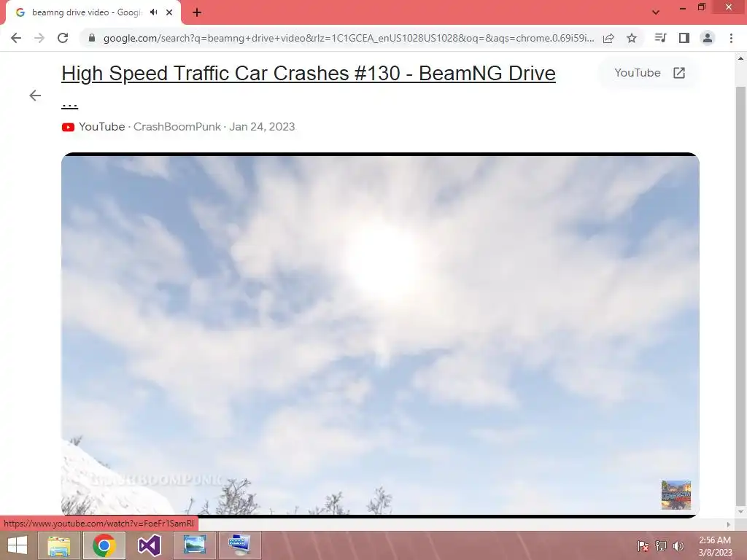747x560 pixels.
Task: Bookmark this page with the star icon
Action: pyautogui.click(x=632, y=38)
